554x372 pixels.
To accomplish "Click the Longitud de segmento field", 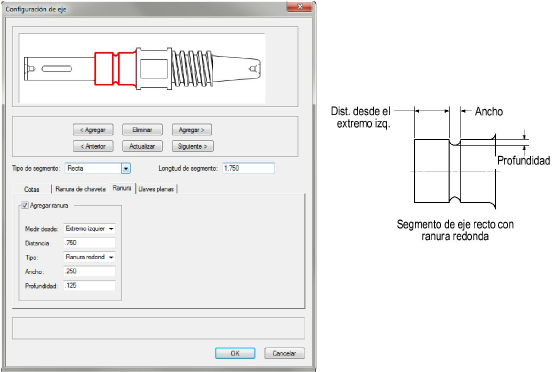I will click(248, 168).
